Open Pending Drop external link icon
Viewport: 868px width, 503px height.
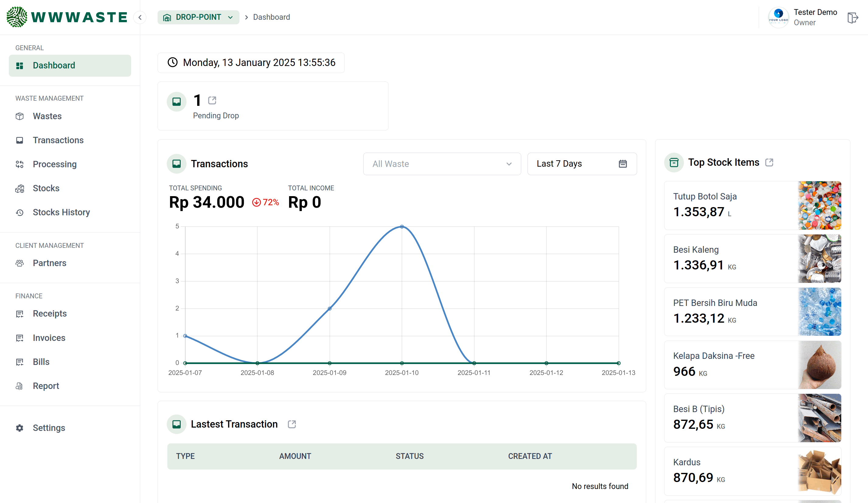212,100
